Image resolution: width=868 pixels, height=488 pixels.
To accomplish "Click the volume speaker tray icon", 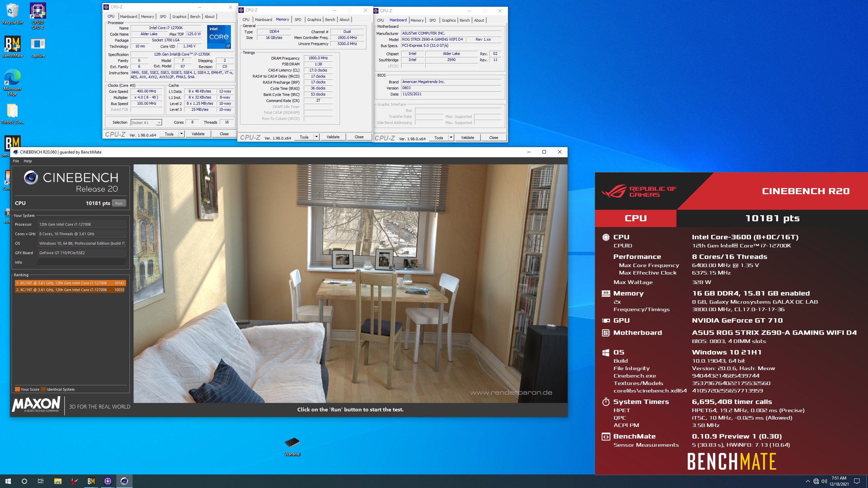I will (x=824, y=481).
